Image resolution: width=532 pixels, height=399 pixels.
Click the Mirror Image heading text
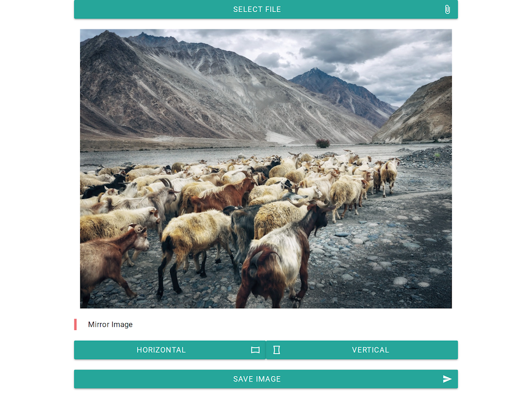click(x=110, y=324)
